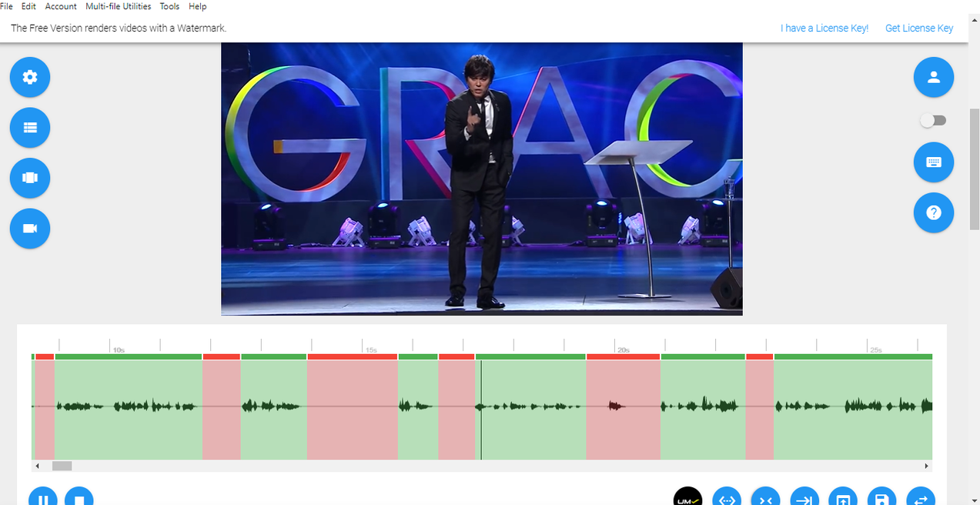Click the video camera round button
The width and height of the screenshot is (980, 505).
pyautogui.click(x=30, y=229)
